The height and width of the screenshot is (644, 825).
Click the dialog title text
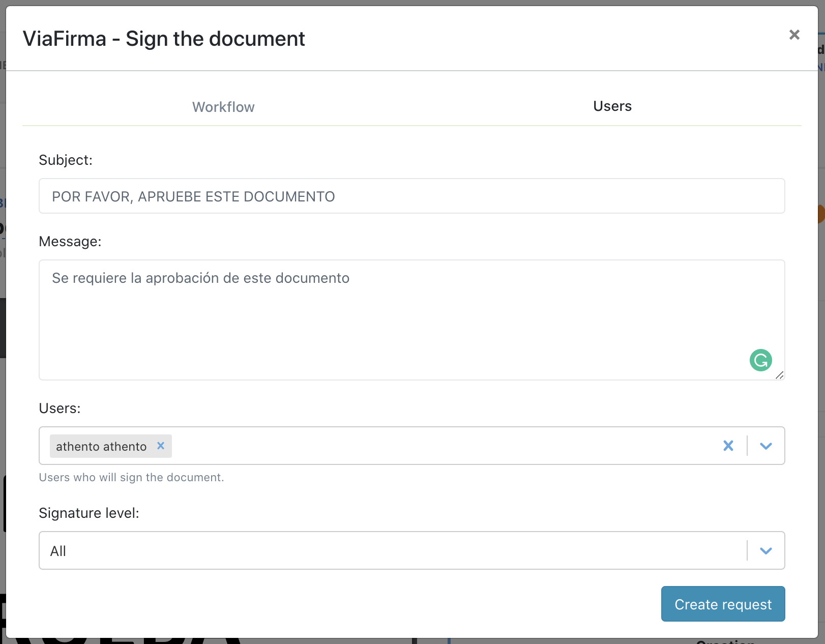click(164, 39)
